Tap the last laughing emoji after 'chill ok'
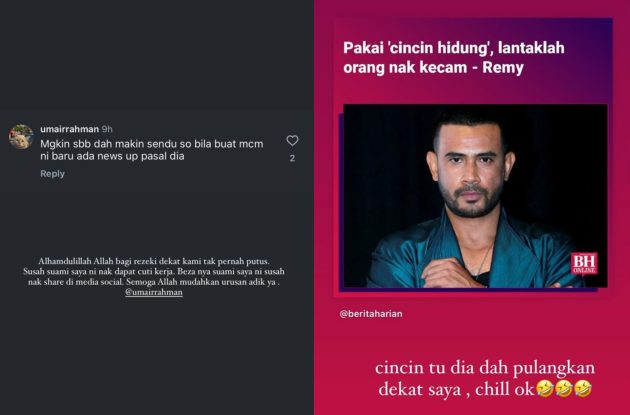 tap(583, 389)
